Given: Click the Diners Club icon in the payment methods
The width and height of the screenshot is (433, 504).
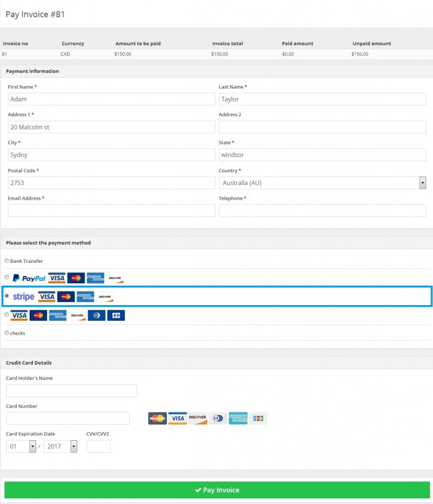Looking at the screenshot, I should coord(96,315).
